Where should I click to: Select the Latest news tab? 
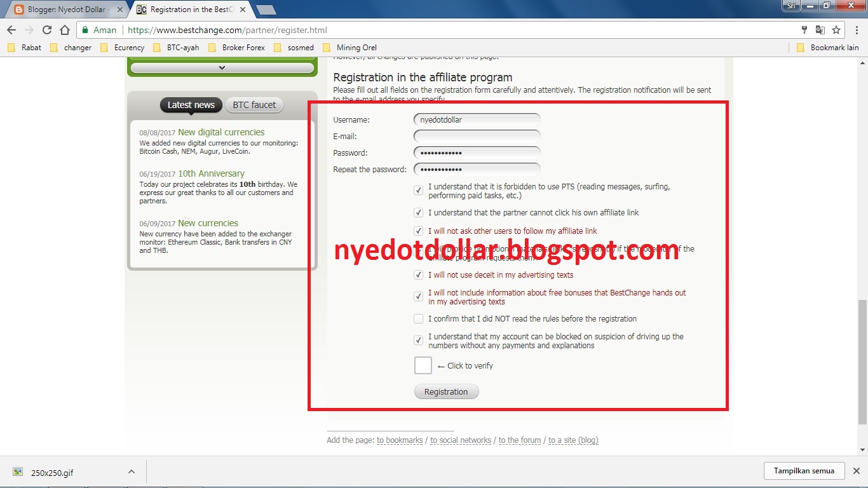[x=191, y=105]
